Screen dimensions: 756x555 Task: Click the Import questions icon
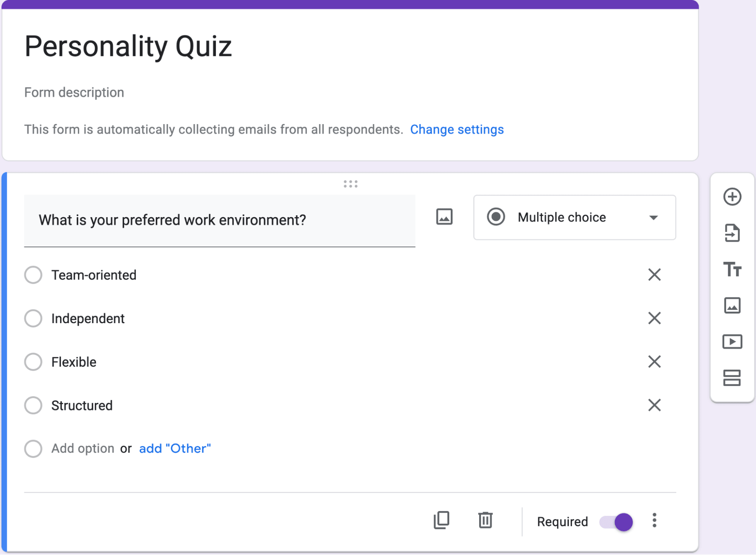(732, 233)
